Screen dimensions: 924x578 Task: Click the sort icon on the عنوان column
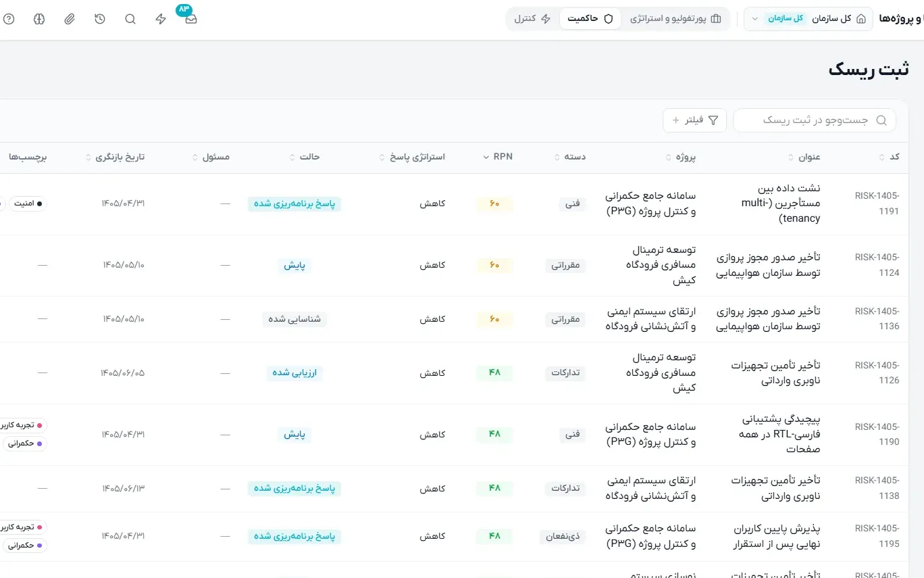tap(791, 158)
